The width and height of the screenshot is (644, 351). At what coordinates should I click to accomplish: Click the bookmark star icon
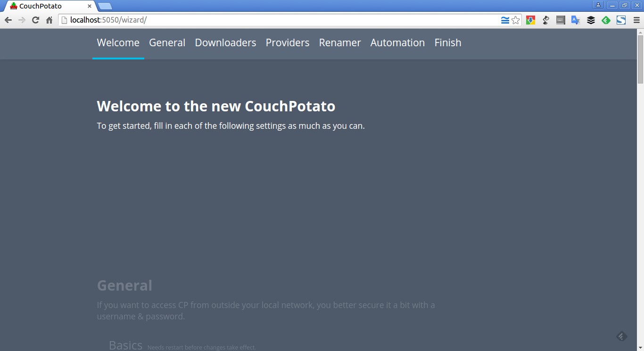coord(516,20)
